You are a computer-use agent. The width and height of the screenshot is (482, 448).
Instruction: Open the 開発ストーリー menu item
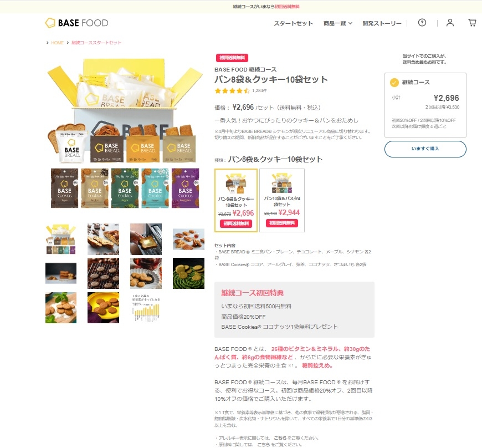pos(382,23)
